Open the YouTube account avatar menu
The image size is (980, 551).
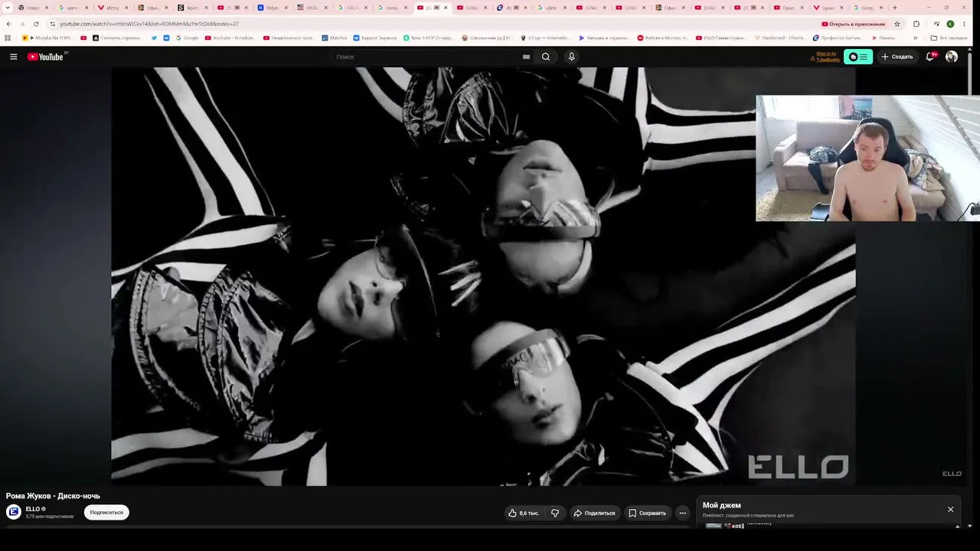[x=952, y=57]
